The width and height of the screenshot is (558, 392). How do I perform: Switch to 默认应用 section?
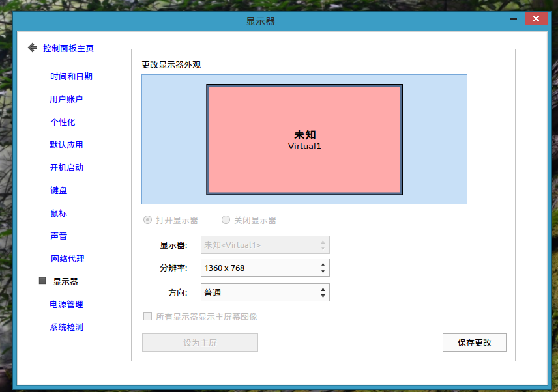(66, 145)
